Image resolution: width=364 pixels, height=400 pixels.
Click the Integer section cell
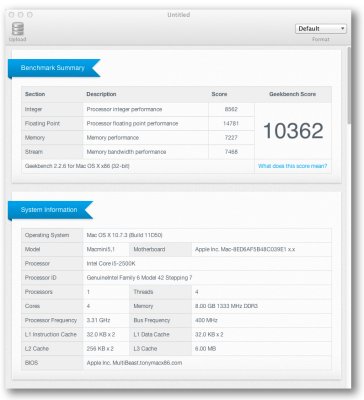tap(52, 109)
